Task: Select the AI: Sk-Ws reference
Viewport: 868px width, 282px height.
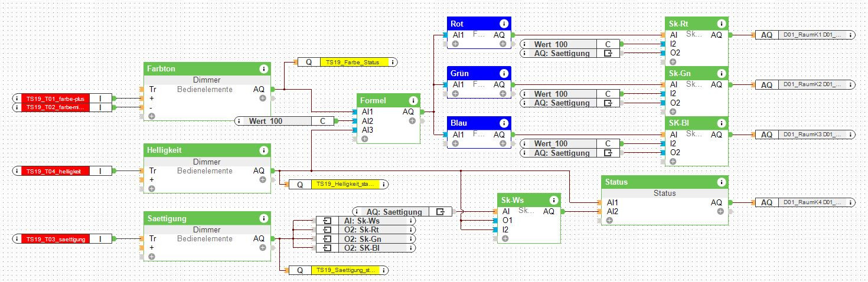Action: coord(366,221)
